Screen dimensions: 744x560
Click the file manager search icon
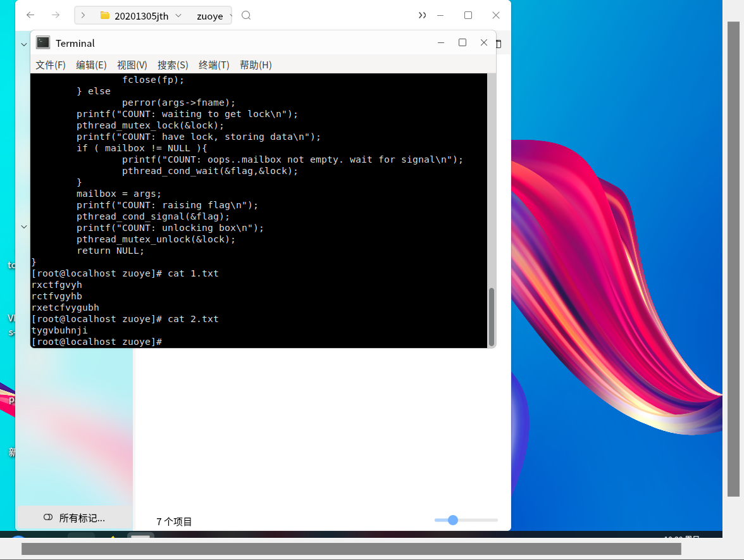[x=245, y=16]
